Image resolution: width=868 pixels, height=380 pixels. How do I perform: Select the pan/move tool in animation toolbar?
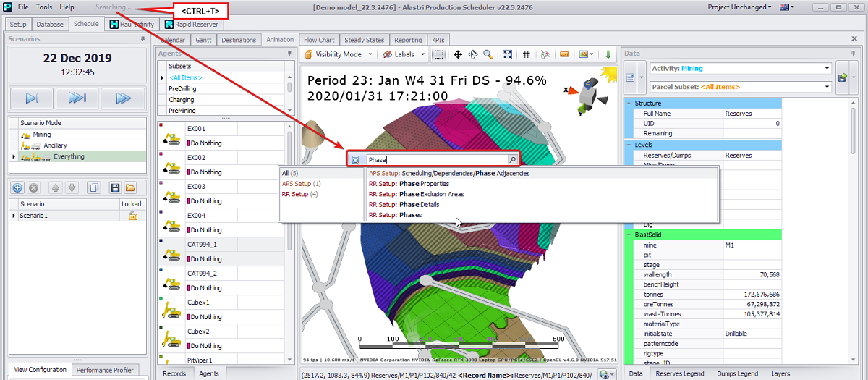[458, 54]
